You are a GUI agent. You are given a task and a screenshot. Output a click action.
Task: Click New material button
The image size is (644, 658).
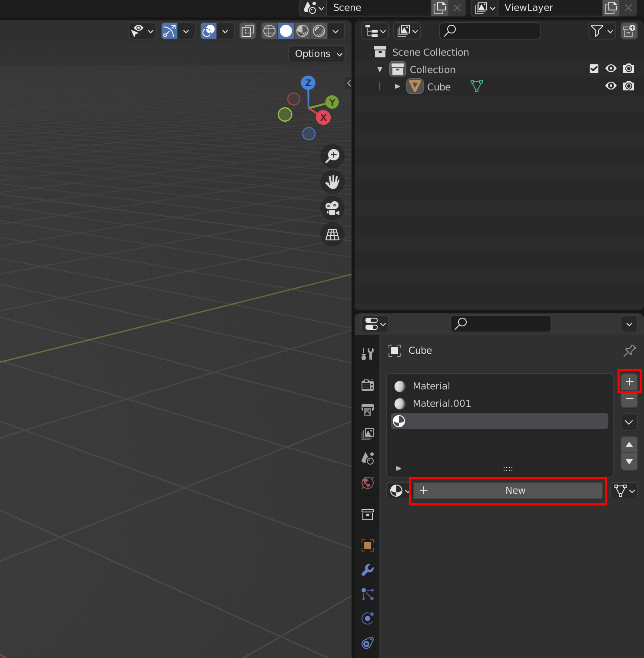click(508, 490)
